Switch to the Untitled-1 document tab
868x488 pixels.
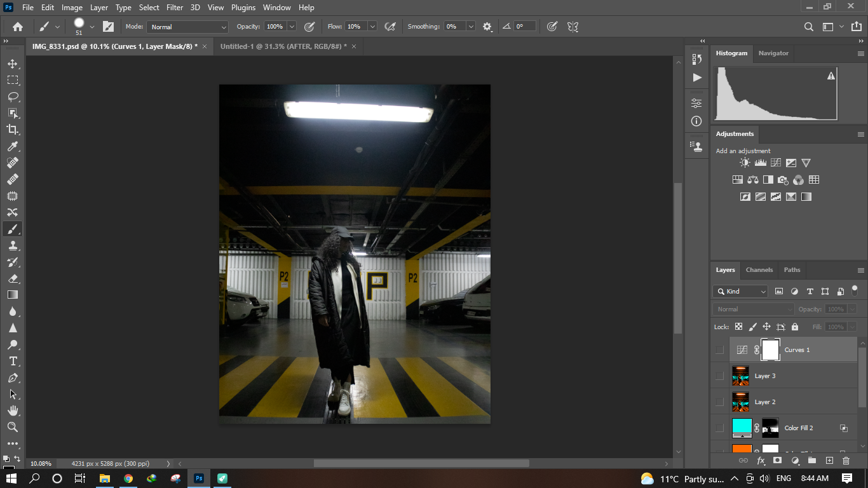(283, 46)
